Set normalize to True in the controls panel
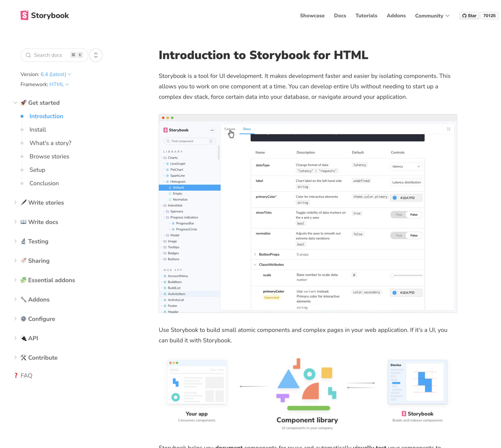This screenshot has height=448, width=501. [399, 235]
